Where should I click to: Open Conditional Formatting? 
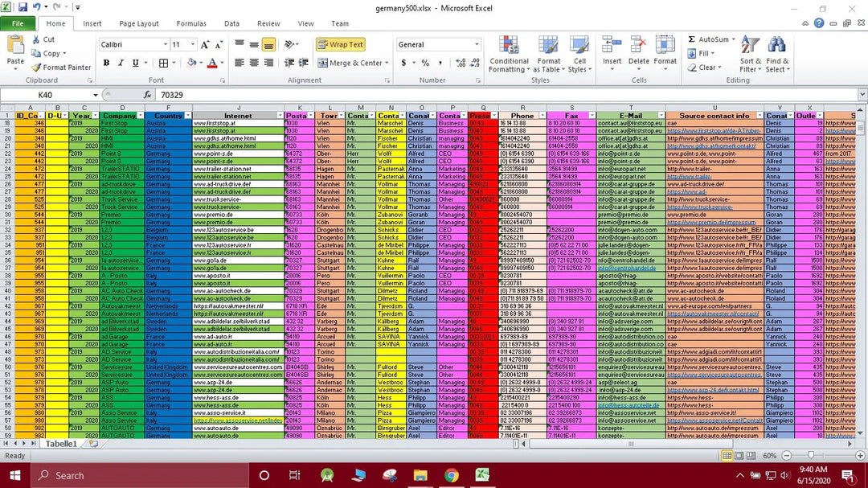click(x=509, y=55)
